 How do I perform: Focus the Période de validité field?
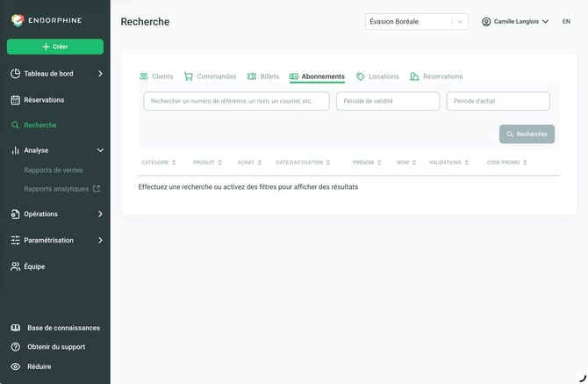(x=388, y=101)
